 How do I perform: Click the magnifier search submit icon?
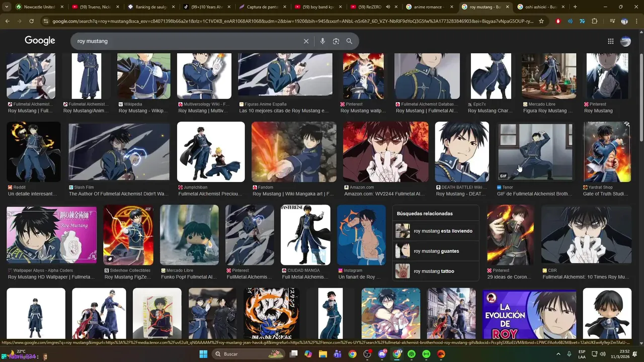pyautogui.click(x=349, y=41)
